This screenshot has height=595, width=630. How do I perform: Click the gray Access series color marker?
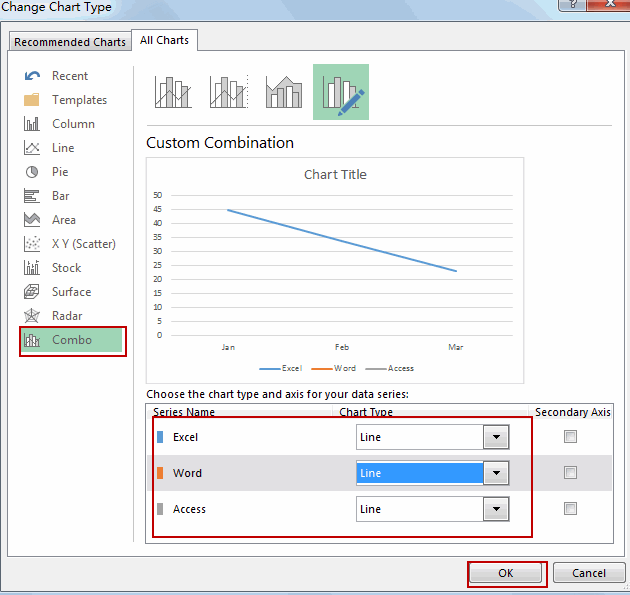[x=160, y=509]
